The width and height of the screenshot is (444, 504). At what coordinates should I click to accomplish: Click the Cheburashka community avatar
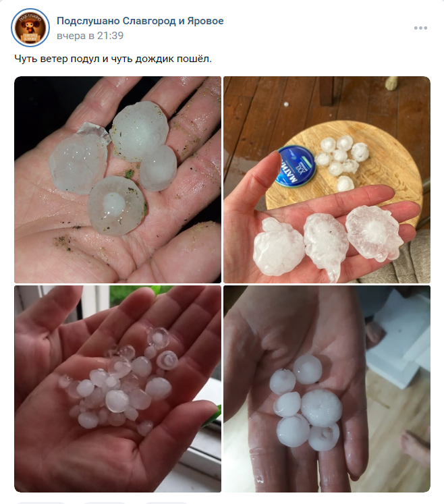pyautogui.click(x=30, y=28)
